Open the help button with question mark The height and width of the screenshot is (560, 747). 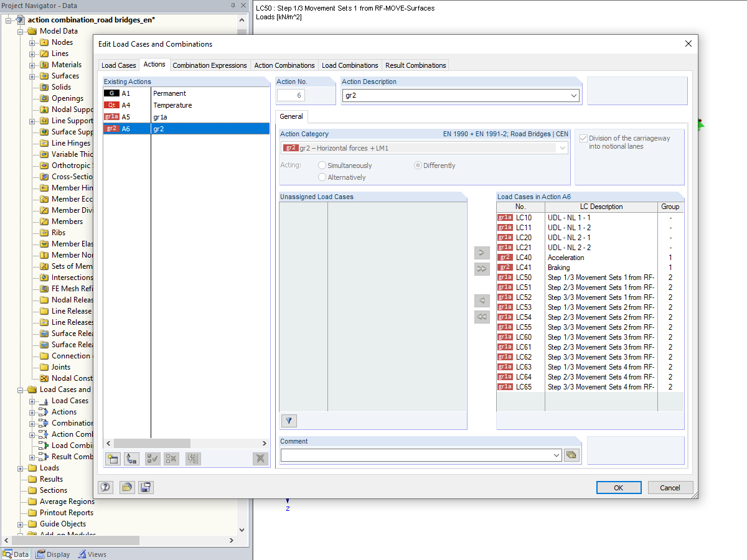tap(106, 487)
